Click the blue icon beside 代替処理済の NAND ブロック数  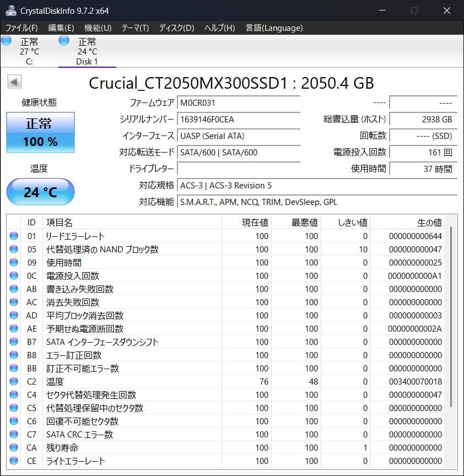click(x=13, y=250)
